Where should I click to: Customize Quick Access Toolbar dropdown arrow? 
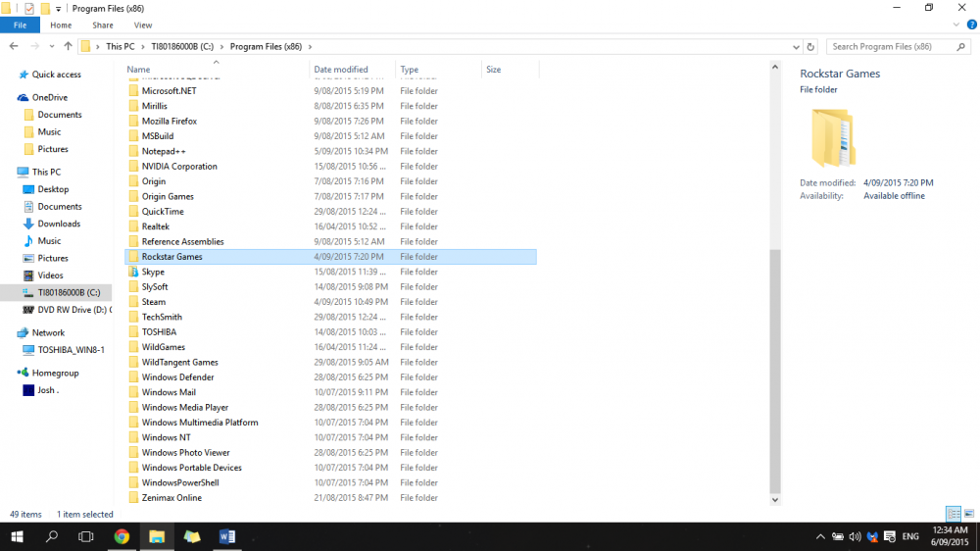pos(58,9)
